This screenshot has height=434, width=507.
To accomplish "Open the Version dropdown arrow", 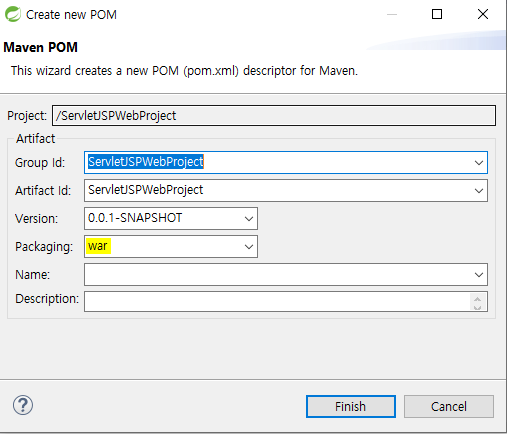I will [x=249, y=219].
